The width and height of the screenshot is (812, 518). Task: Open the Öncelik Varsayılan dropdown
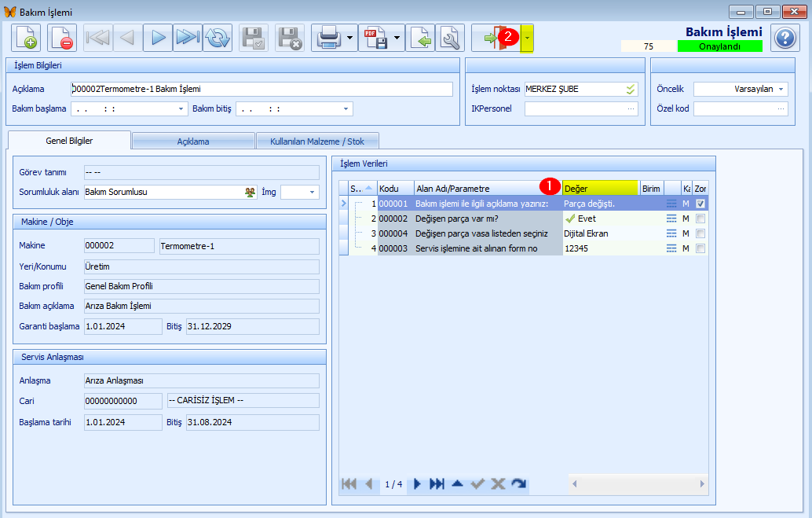coord(781,89)
